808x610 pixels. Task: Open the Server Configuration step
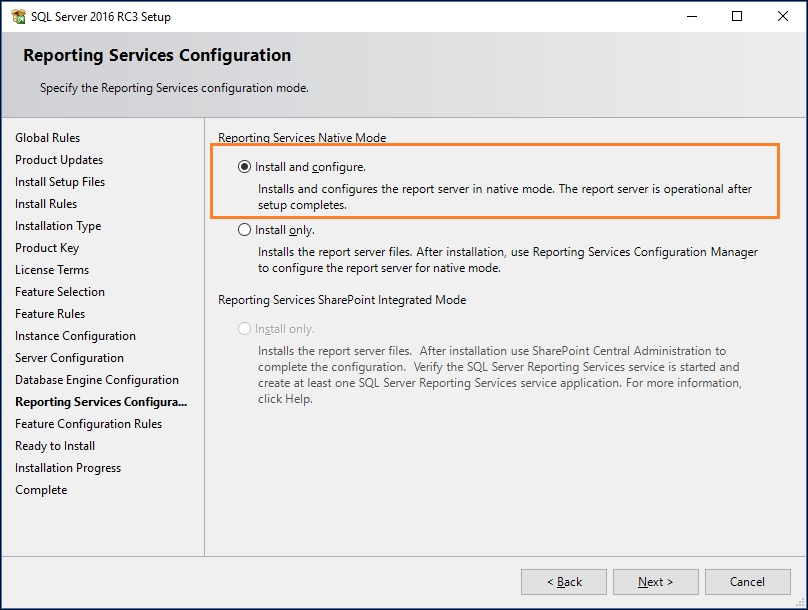coord(69,358)
